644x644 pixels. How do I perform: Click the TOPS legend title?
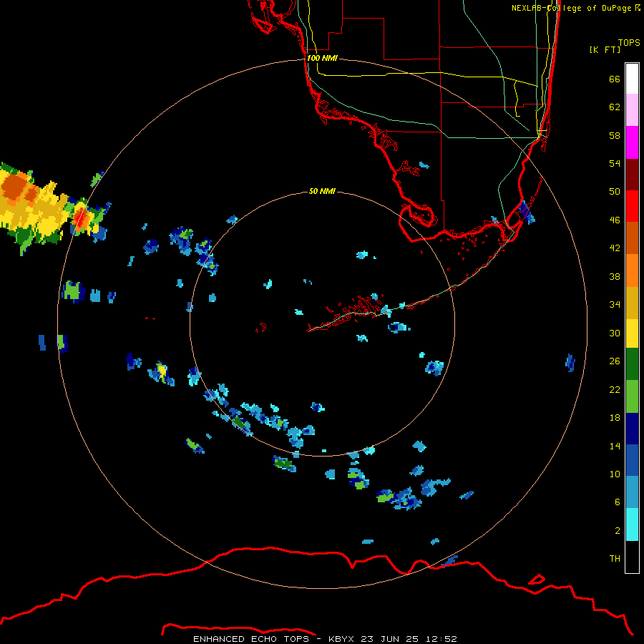pyautogui.click(x=629, y=43)
